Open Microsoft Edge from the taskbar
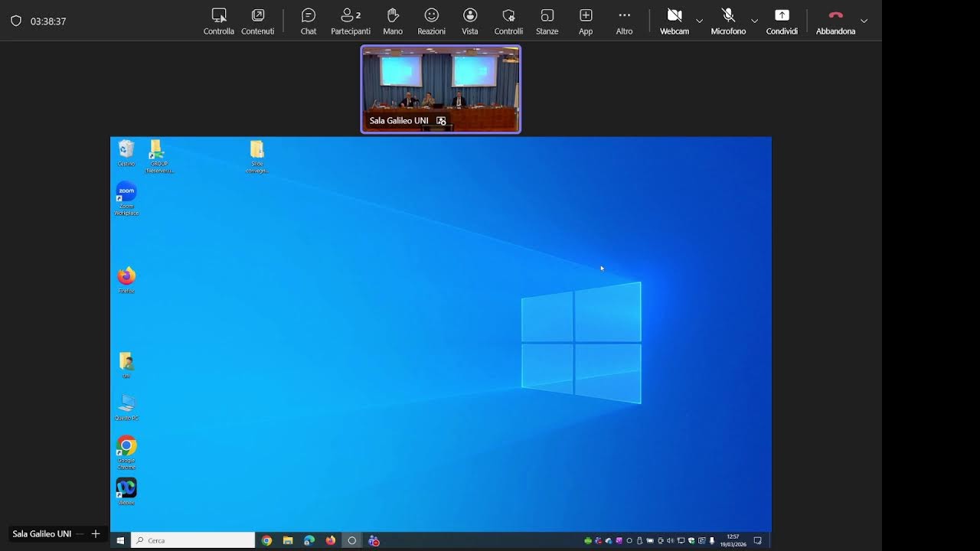The image size is (980, 551). pos(309,540)
